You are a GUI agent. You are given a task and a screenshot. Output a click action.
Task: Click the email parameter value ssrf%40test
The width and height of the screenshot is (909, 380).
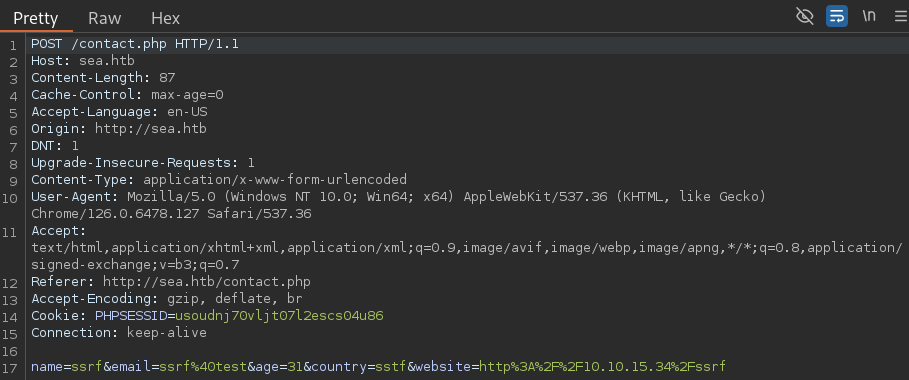203,367
